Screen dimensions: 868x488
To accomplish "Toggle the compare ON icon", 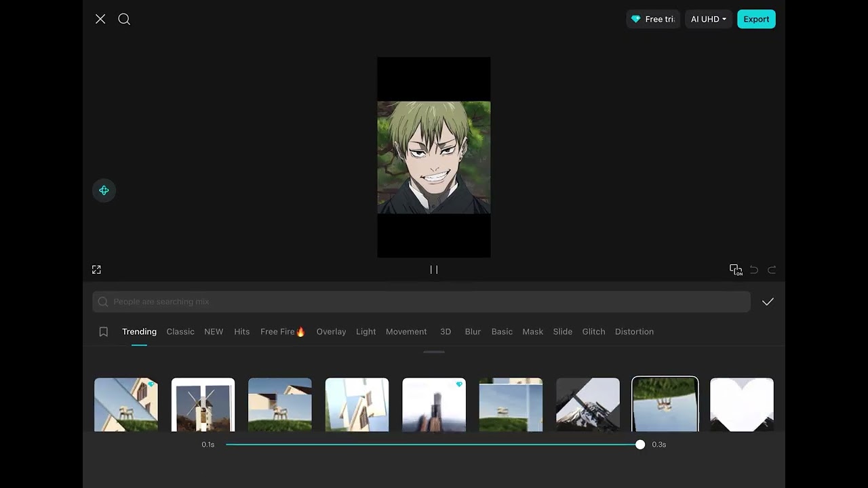I will click(x=736, y=270).
